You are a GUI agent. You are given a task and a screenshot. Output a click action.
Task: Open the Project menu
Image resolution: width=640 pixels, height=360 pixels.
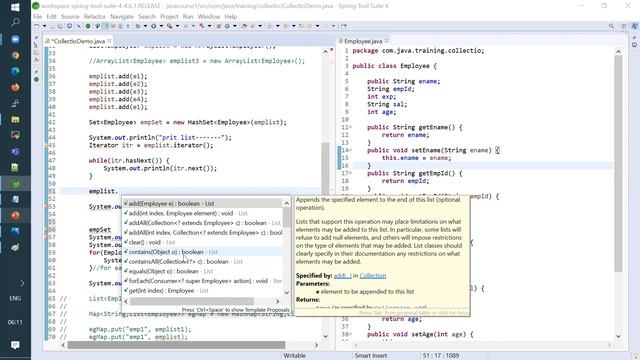[x=169, y=17]
